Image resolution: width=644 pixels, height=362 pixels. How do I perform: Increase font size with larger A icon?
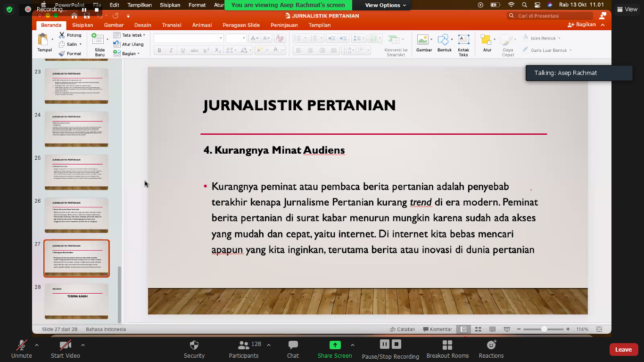[x=255, y=38]
